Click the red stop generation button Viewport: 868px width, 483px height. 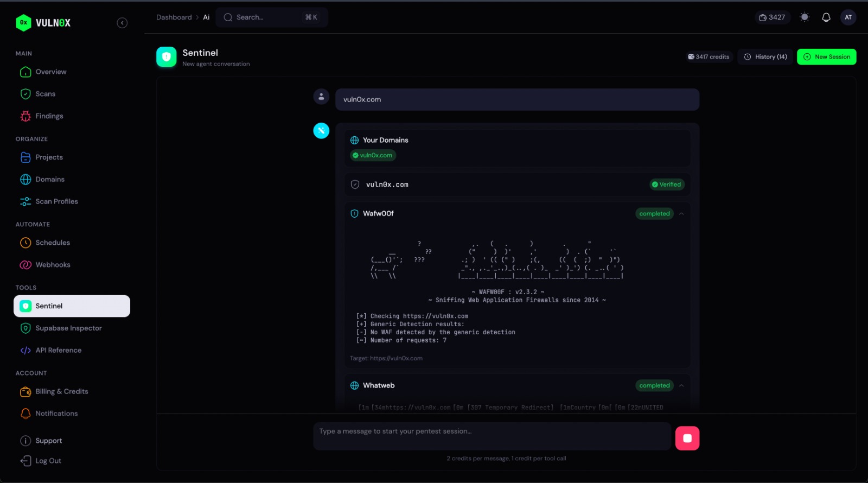point(687,438)
